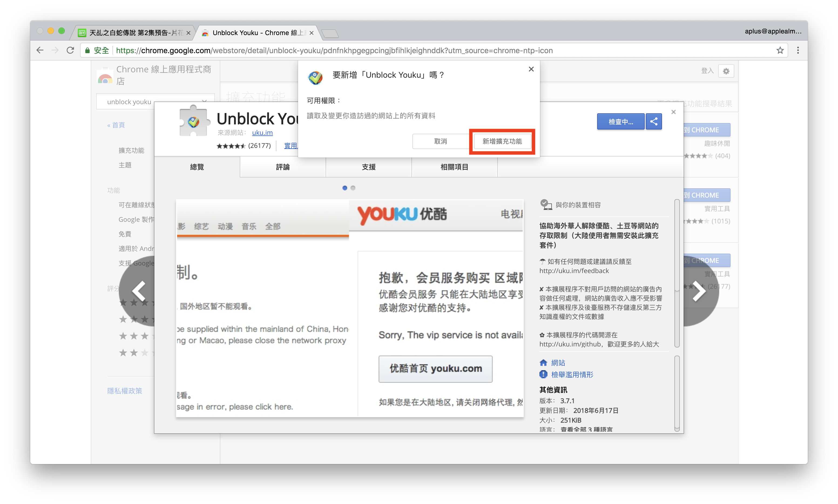Clear the search box with X
Viewport: 838px width, 504px height.
(204, 101)
